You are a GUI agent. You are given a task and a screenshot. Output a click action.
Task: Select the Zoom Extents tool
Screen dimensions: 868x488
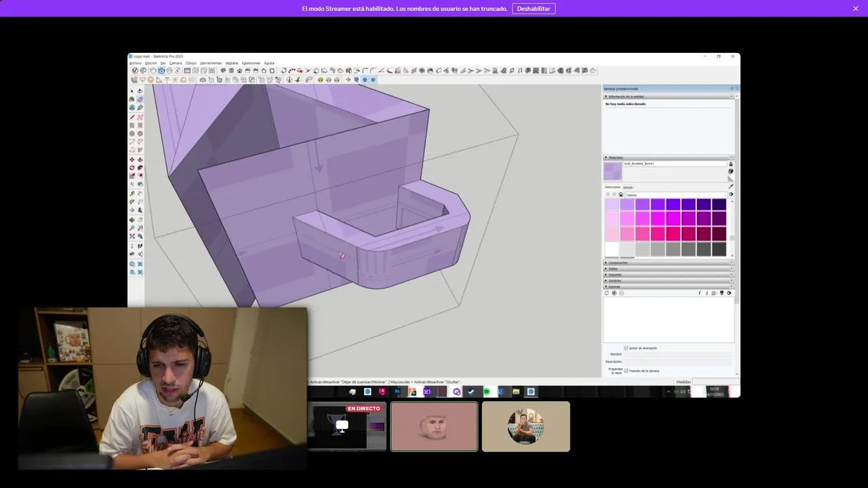click(x=132, y=237)
